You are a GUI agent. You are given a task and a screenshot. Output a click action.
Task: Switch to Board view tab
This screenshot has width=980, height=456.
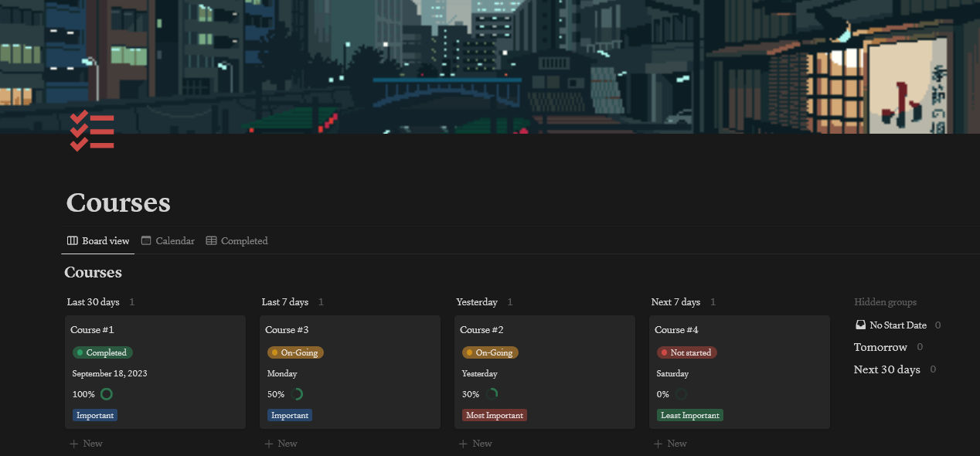98,241
